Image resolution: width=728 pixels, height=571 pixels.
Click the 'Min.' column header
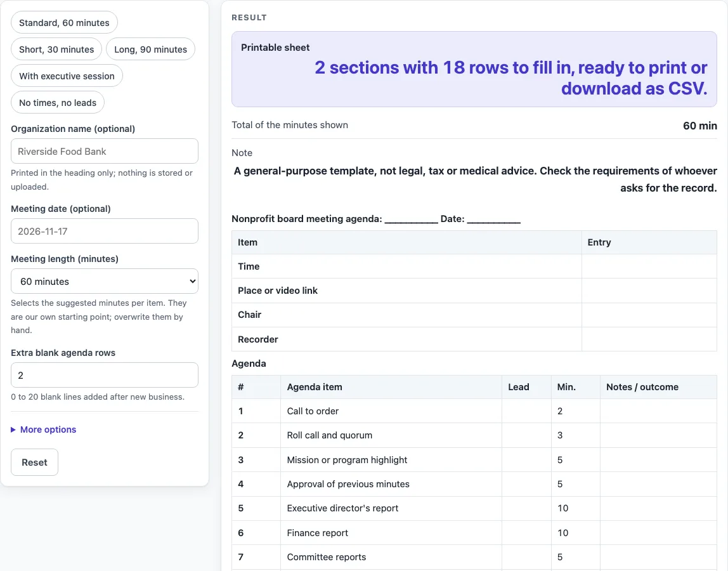(566, 387)
